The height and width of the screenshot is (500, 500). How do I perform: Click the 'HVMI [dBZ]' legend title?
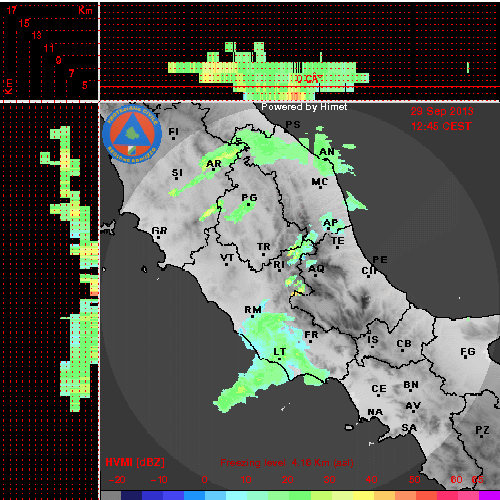point(135,462)
